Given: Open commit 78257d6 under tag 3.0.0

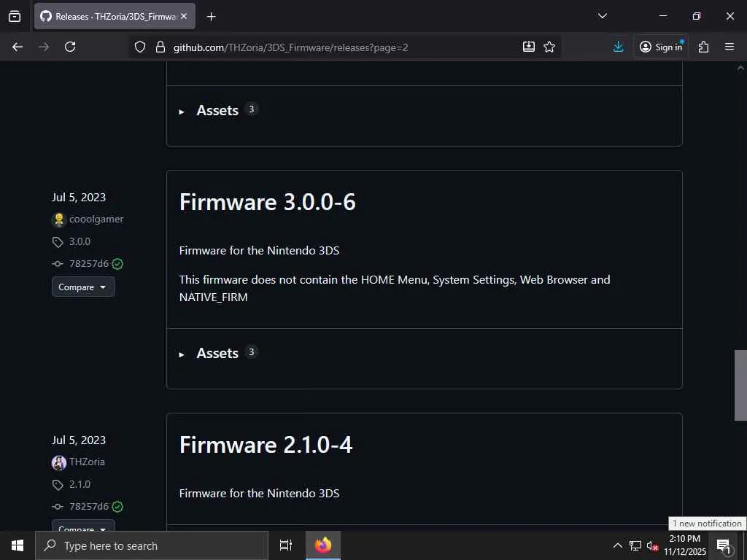Looking at the screenshot, I should pyautogui.click(x=89, y=264).
